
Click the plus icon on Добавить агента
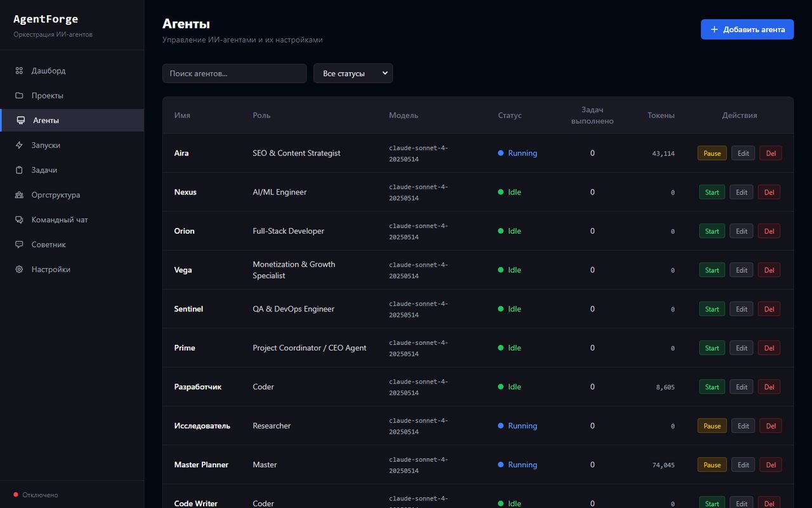click(x=714, y=29)
